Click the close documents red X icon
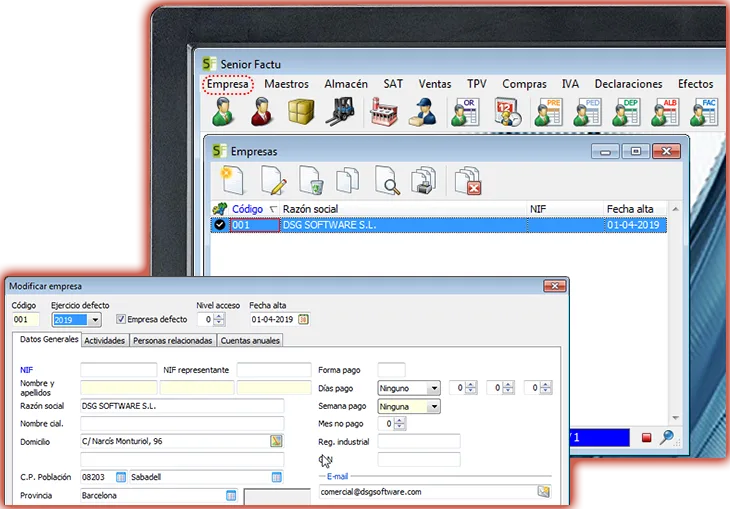Screen dimensions: 730x509 [x=468, y=181]
